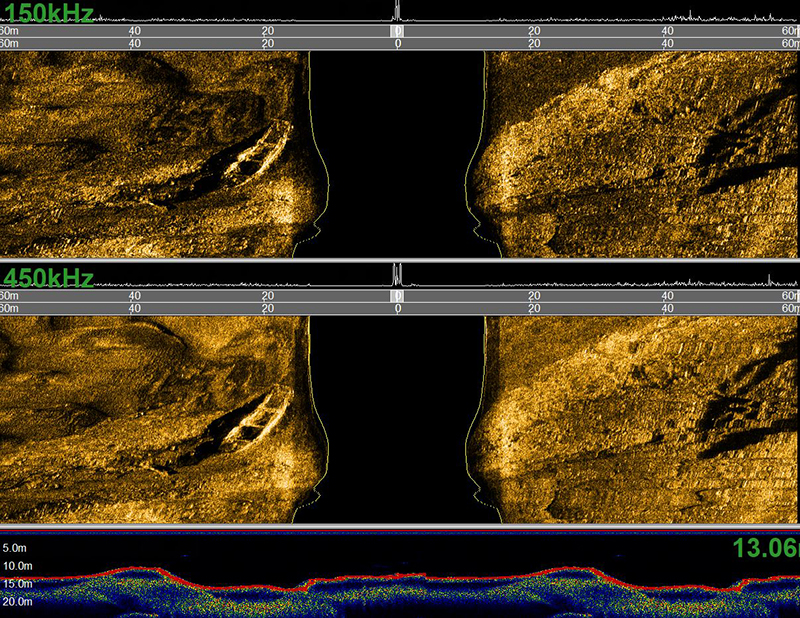Click the center zero marker on 150kHz ruler
Screen dimensions: 800x618
click(x=398, y=32)
